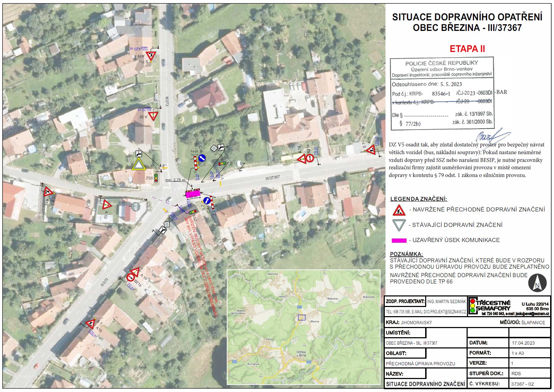This screenshot has height=392, width=554.
Task: Click the 'min. 2.75 m' dimension label
Action: pyautogui.click(x=175, y=180)
